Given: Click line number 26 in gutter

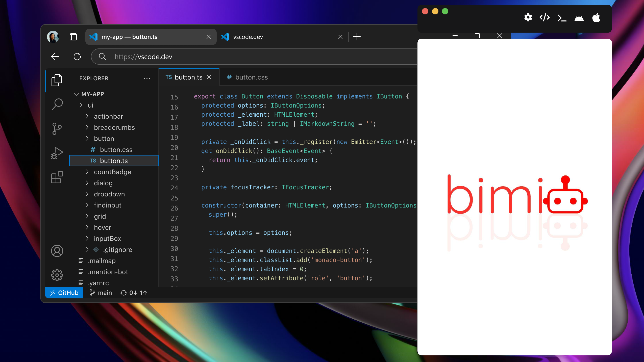Looking at the screenshot, I should pos(174,208).
